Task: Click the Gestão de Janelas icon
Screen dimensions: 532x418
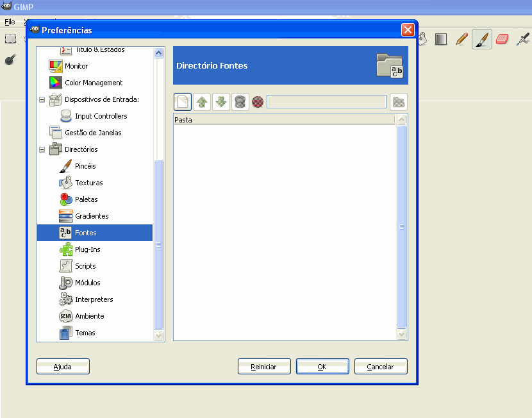Action: pos(55,133)
